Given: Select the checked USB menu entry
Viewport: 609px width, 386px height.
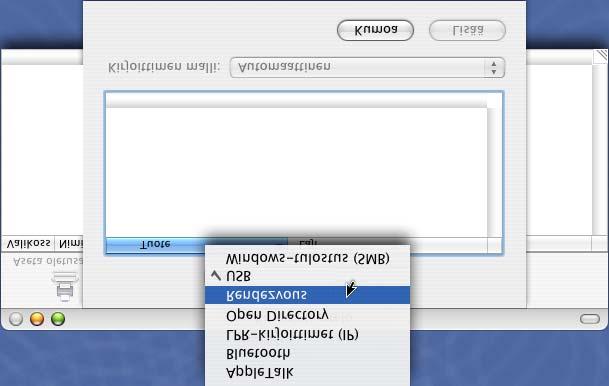Looking at the screenshot, I should (307, 276).
